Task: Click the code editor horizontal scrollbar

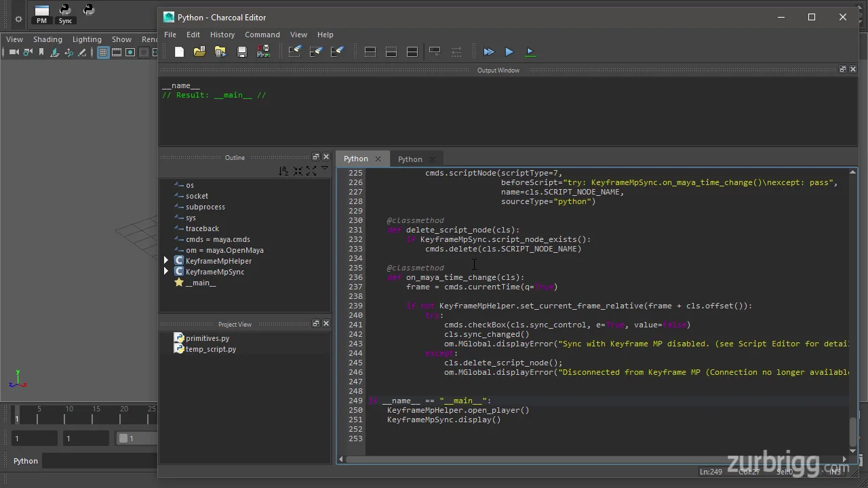Action: pos(590,459)
